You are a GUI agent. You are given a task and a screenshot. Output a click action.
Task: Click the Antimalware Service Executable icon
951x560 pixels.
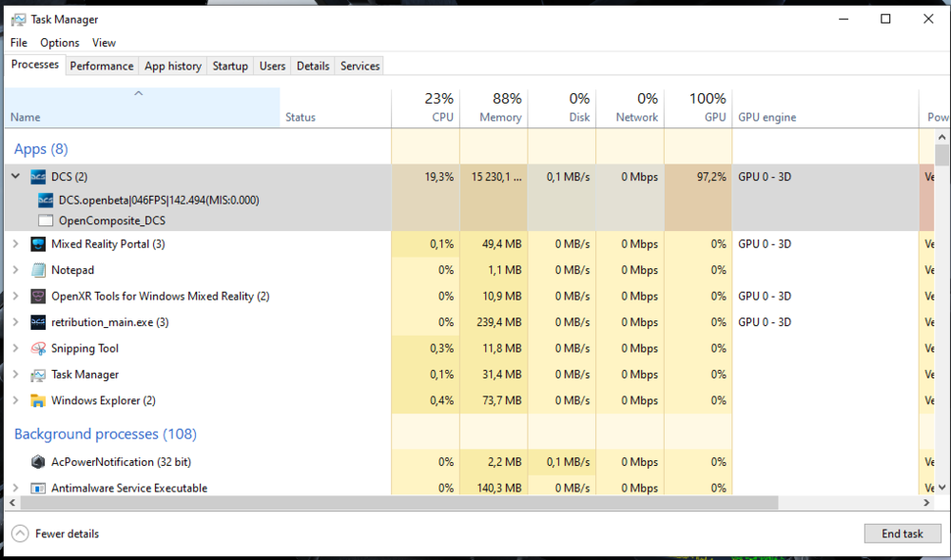point(38,488)
